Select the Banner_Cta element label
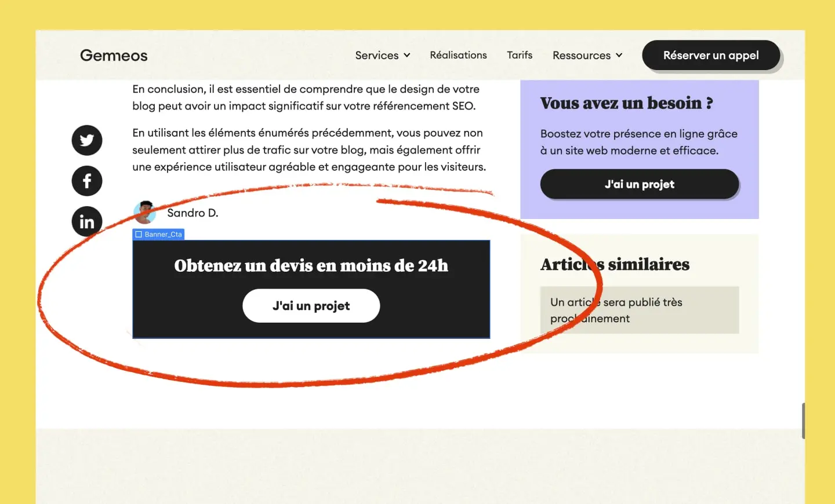 tap(158, 235)
